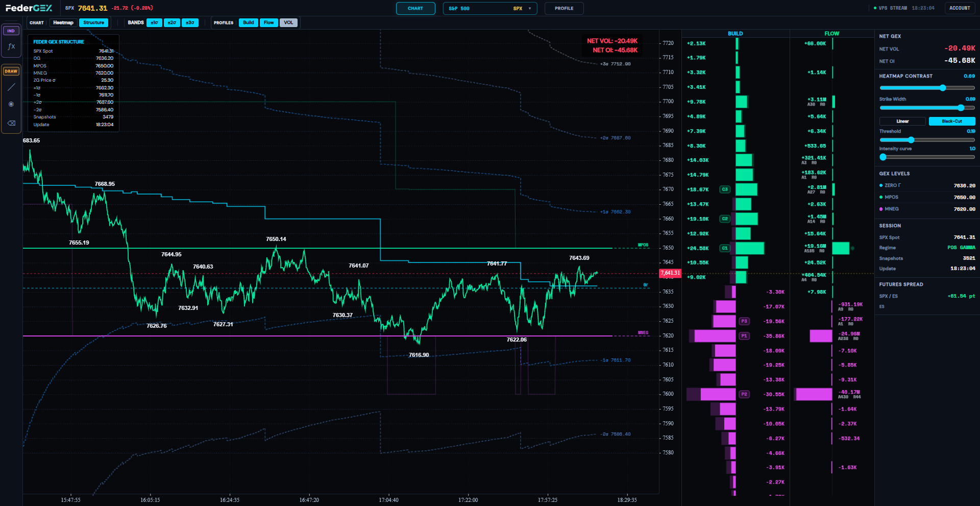Viewport: 980px width, 506px height.
Task: Click the P2 put wall badge
Action: 744,394
